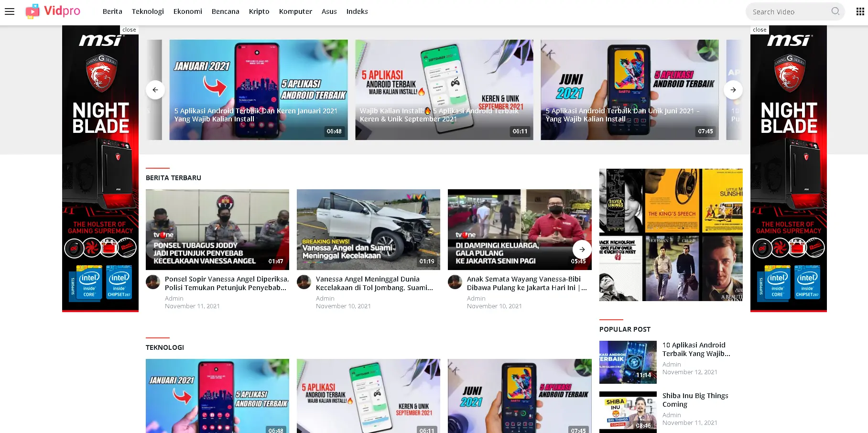Open the Bencana menu item

[x=226, y=11]
